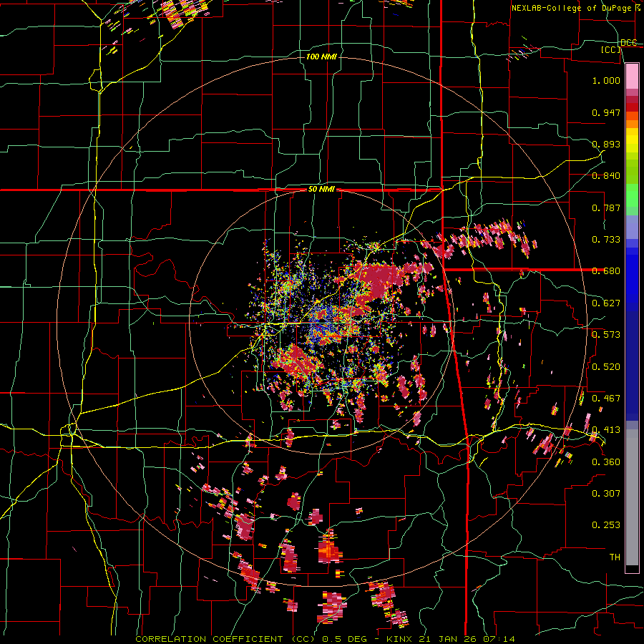The image size is (644, 644).
Task: Click the 0.360 scale value
Action: click(606, 462)
